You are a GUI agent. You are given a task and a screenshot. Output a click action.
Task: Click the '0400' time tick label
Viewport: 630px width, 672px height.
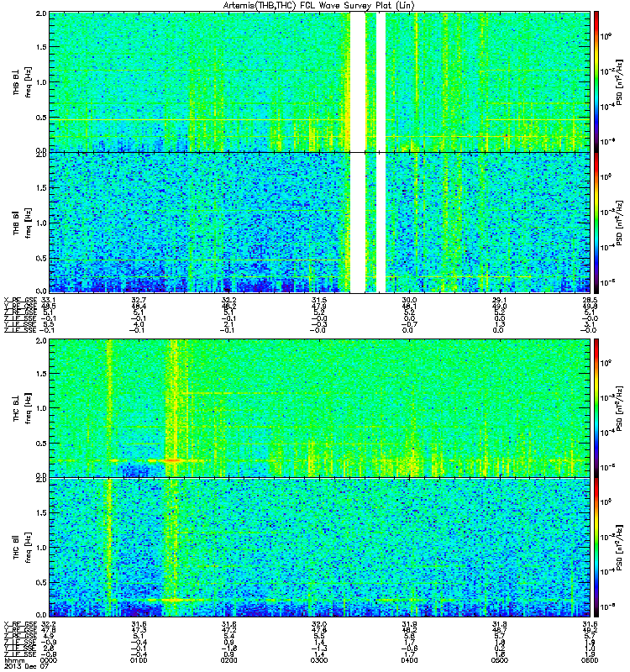click(x=409, y=660)
